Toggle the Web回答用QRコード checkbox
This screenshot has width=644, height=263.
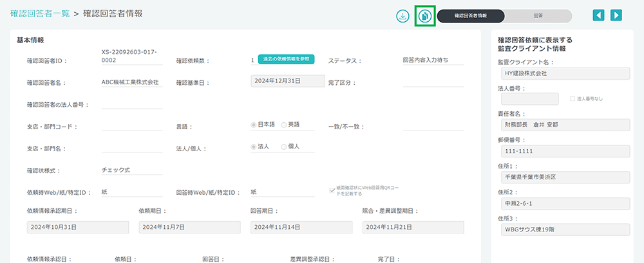[x=332, y=190]
